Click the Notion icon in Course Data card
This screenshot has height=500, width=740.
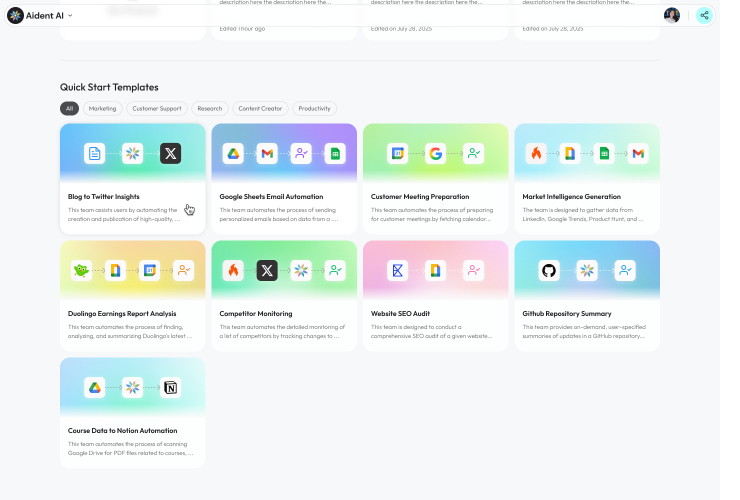pyautogui.click(x=170, y=388)
